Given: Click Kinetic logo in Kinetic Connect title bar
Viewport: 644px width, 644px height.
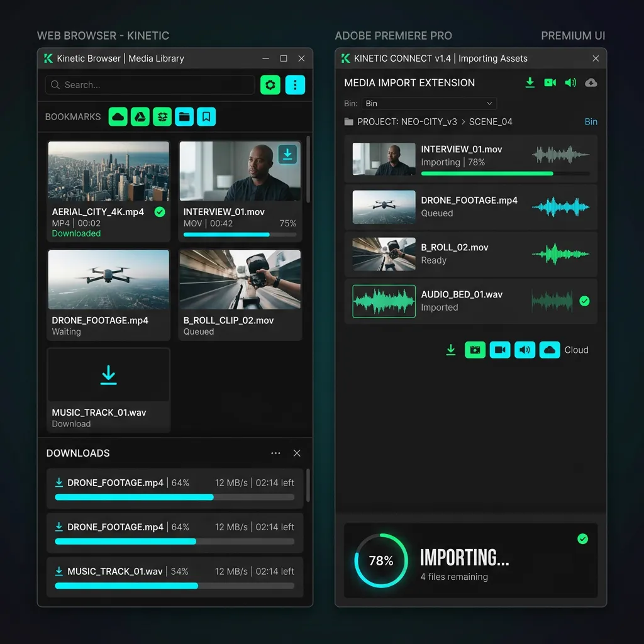Looking at the screenshot, I should click(x=346, y=58).
